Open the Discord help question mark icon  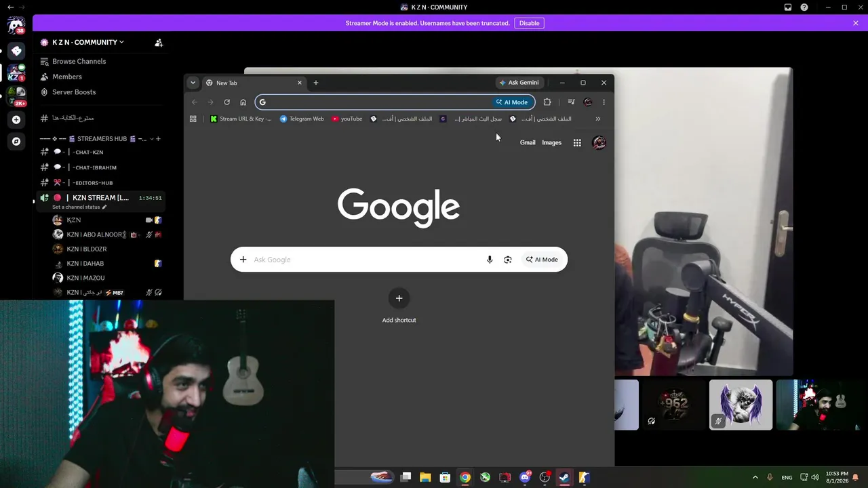(x=804, y=7)
